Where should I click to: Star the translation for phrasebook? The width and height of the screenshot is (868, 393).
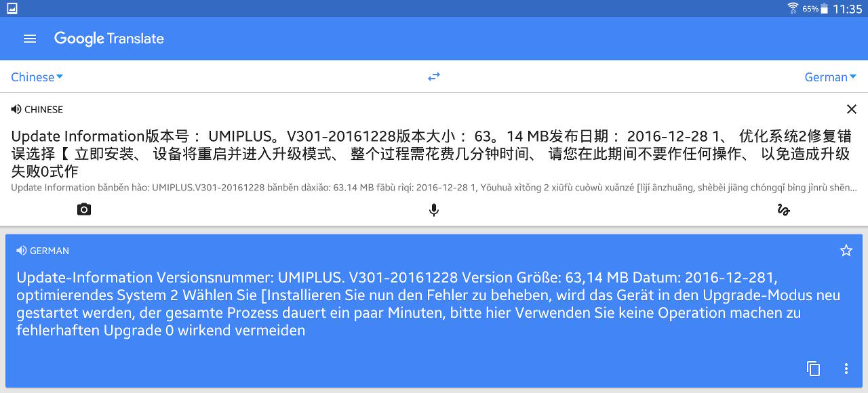846,251
